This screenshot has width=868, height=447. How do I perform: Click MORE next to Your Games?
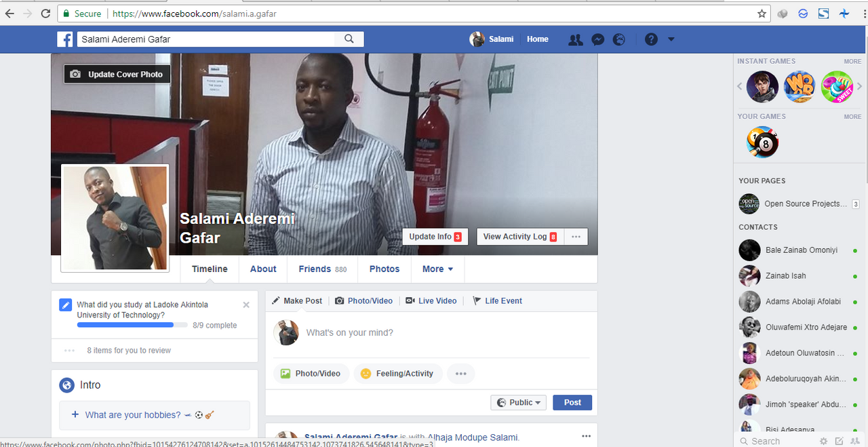[x=852, y=117]
